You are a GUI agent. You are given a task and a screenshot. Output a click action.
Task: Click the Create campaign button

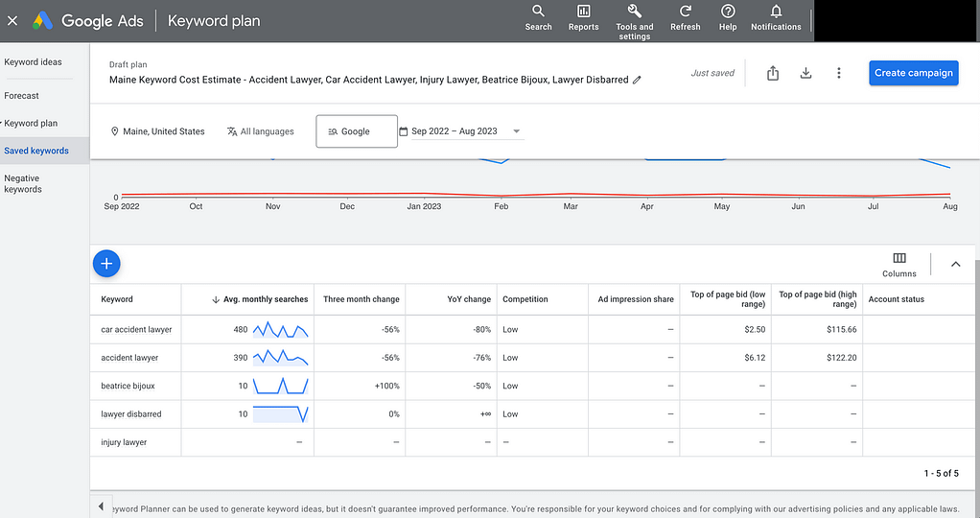913,73
